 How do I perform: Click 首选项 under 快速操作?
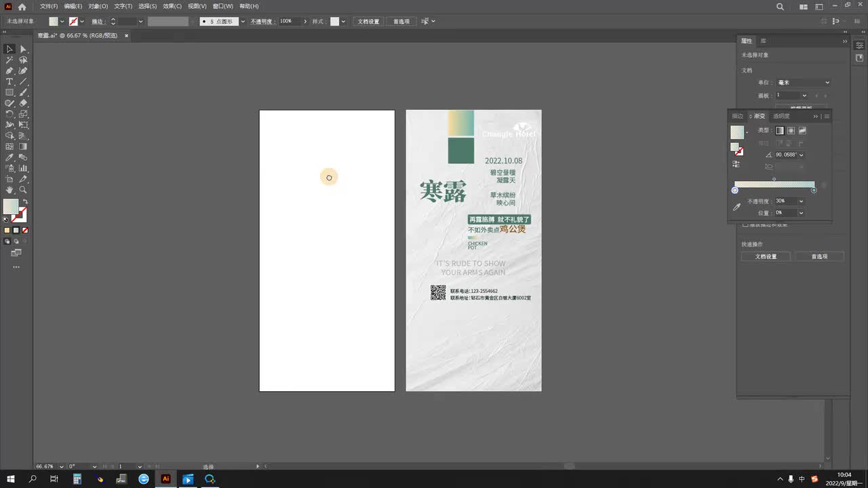pos(819,256)
